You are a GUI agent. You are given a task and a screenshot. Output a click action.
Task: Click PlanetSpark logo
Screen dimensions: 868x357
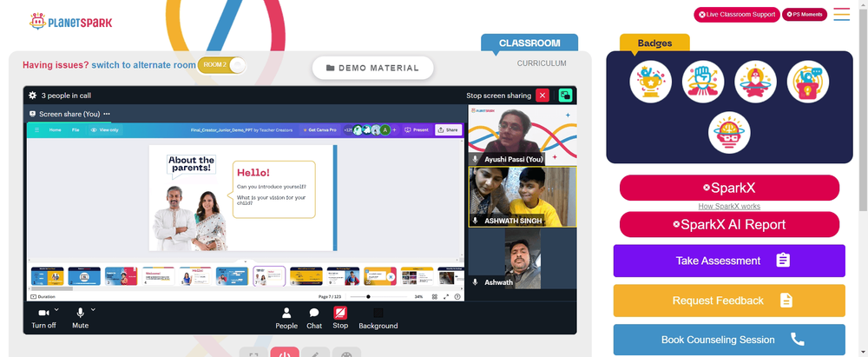click(70, 22)
